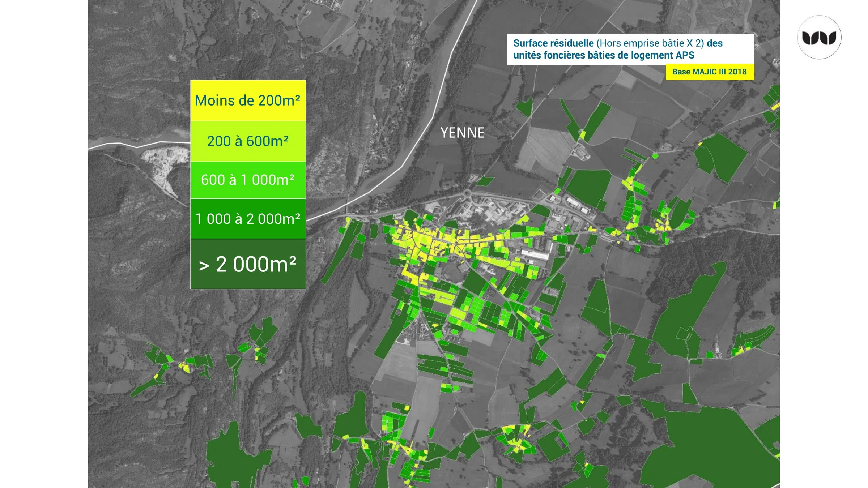This screenshot has width=868, height=488.
Task: Select the '600 à 1 000m²' legend swatch
Action: pos(248,180)
